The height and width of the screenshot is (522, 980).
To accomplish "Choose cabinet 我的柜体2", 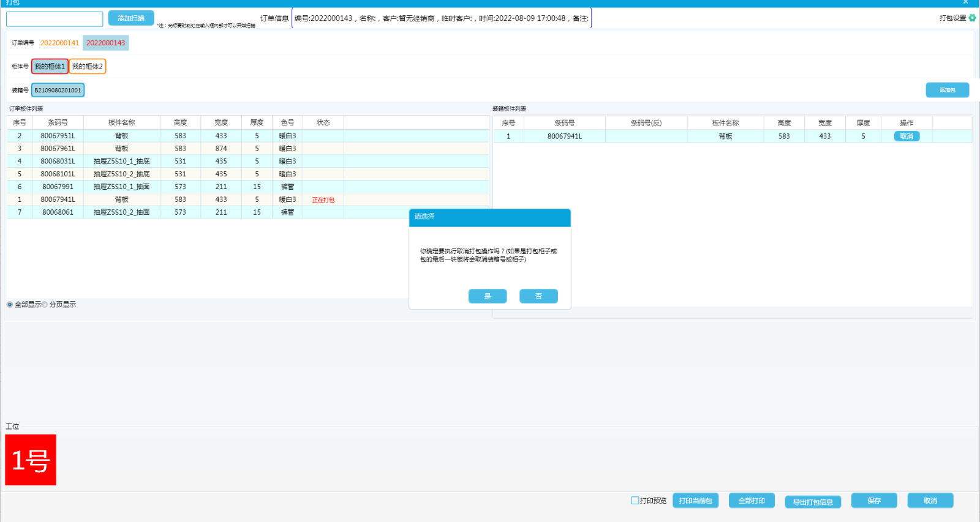I will tap(88, 66).
